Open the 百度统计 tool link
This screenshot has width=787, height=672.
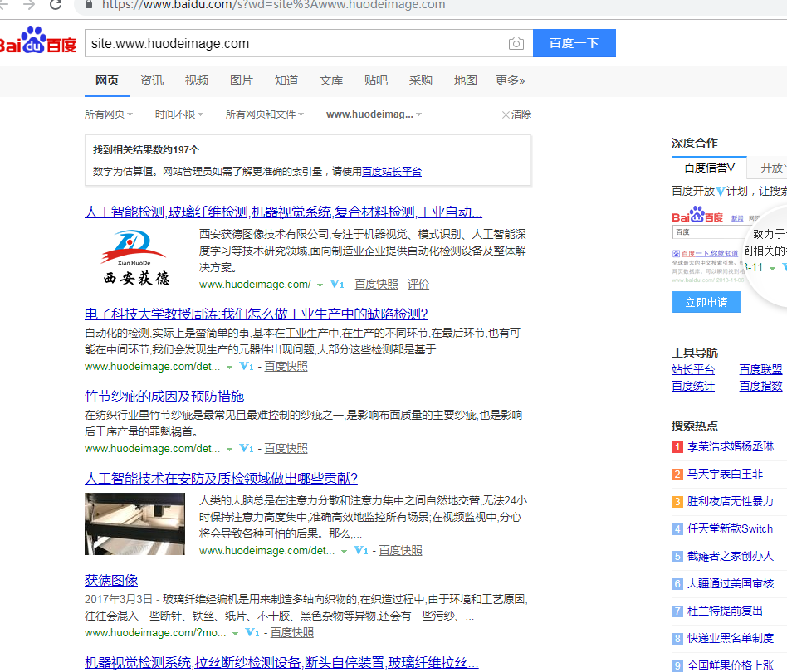pos(693,386)
